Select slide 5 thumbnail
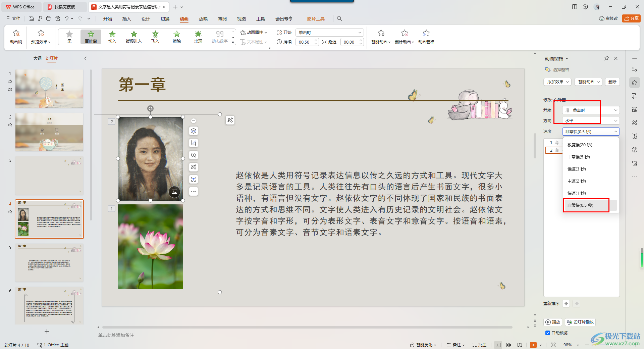This screenshot has height=349, width=644. [x=49, y=262]
